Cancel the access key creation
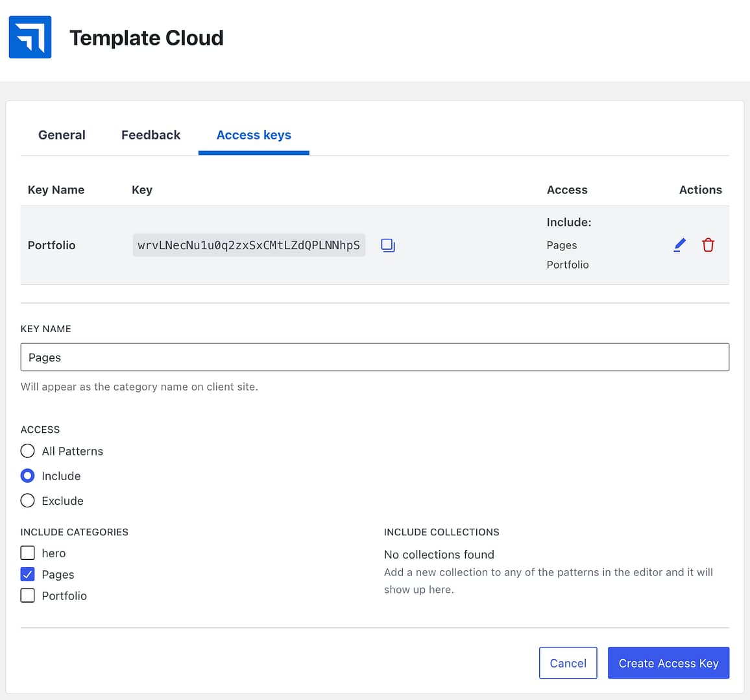 [x=568, y=663]
